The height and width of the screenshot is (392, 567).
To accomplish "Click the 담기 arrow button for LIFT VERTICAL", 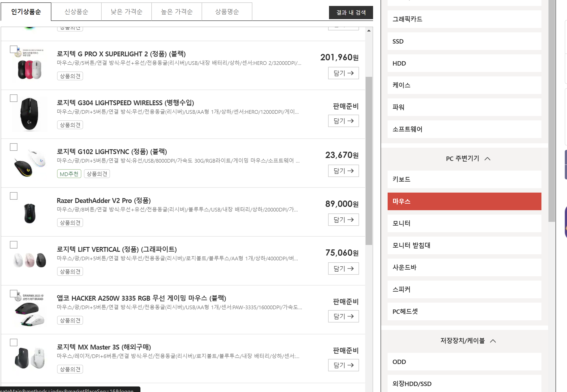I will tap(343, 269).
